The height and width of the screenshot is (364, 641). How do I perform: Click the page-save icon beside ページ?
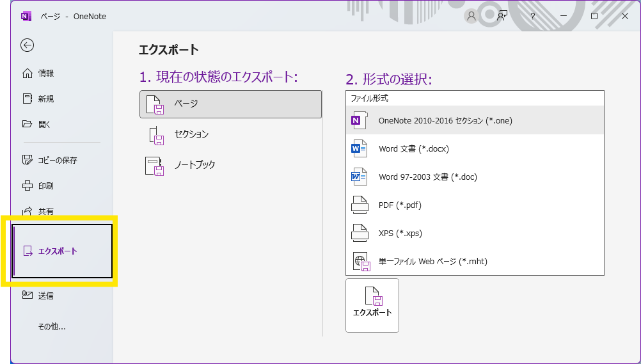(155, 105)
